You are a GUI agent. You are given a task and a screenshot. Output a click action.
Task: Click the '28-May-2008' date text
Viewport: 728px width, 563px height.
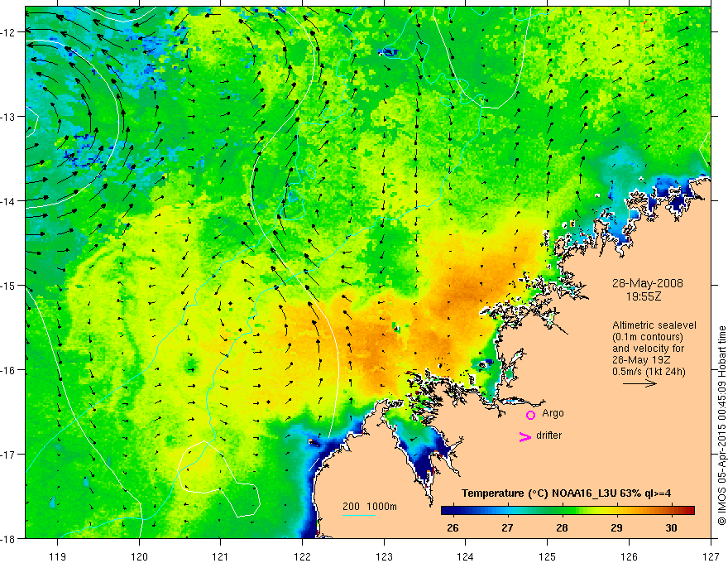(x=648, y=283)
